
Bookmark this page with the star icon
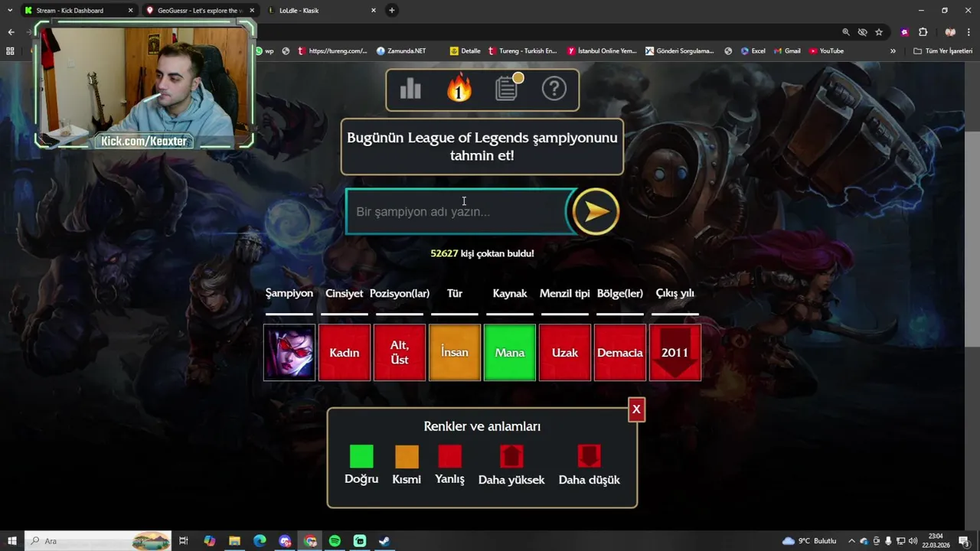(x=879, y=32)
